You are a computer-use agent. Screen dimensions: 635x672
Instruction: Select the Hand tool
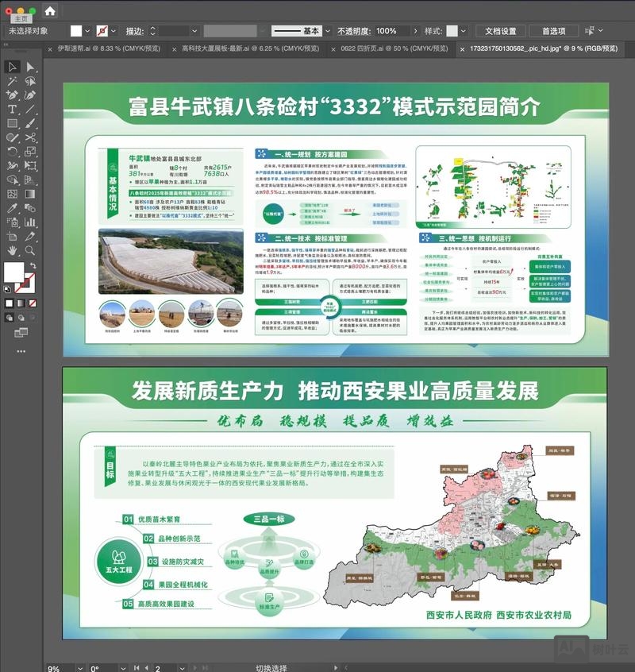(11, 251)
